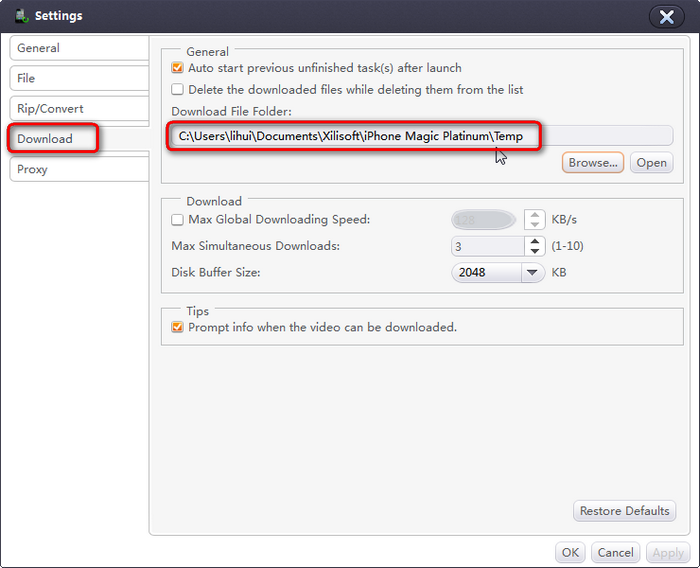The width and height of the screenshot is (700, 568).
Task: Increase Max Simultaneous Downloads with up arrow
Action: pyautogui.click(x=535, y=241)
